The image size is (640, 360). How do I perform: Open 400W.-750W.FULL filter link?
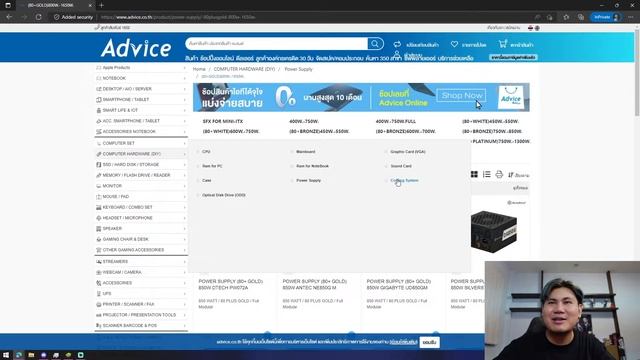tap(396, 121)
